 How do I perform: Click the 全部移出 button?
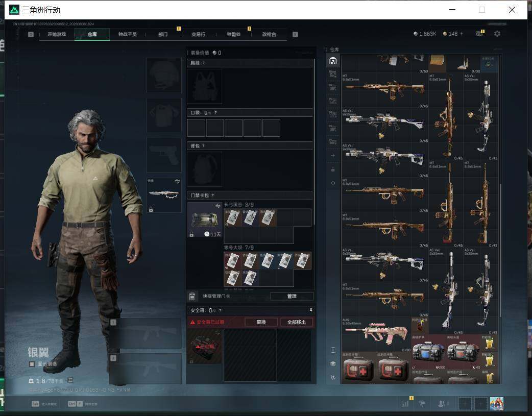coord(297,322)
